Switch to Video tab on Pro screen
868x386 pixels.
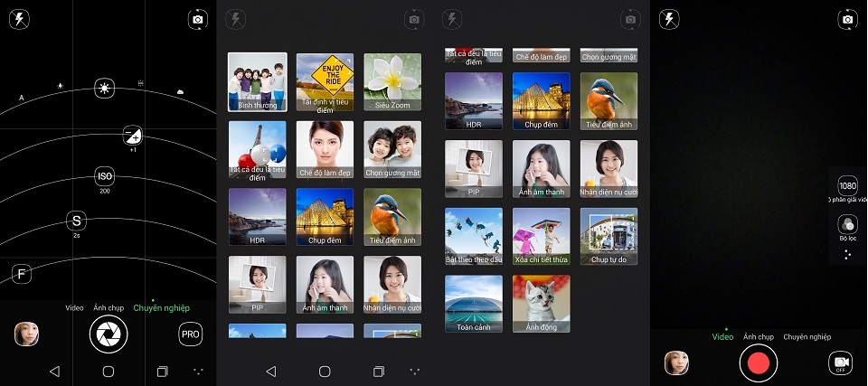click(74, 308)
